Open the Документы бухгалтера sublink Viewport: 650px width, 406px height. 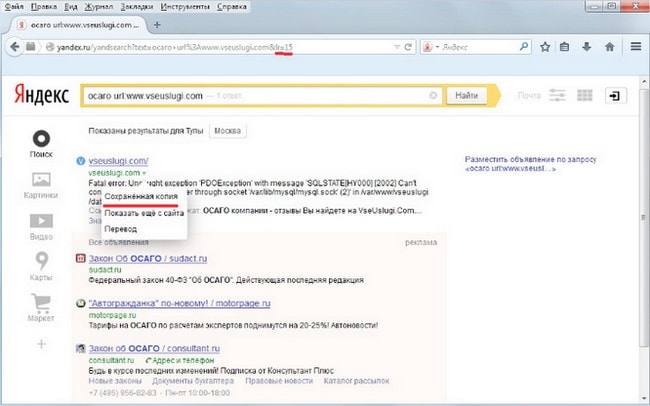[x=193, y=381]
